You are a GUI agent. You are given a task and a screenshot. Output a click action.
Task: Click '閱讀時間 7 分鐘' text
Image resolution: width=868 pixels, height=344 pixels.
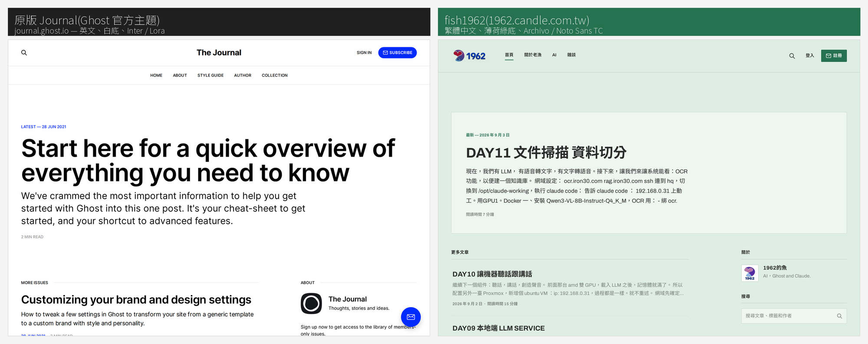tap(480, 214)
